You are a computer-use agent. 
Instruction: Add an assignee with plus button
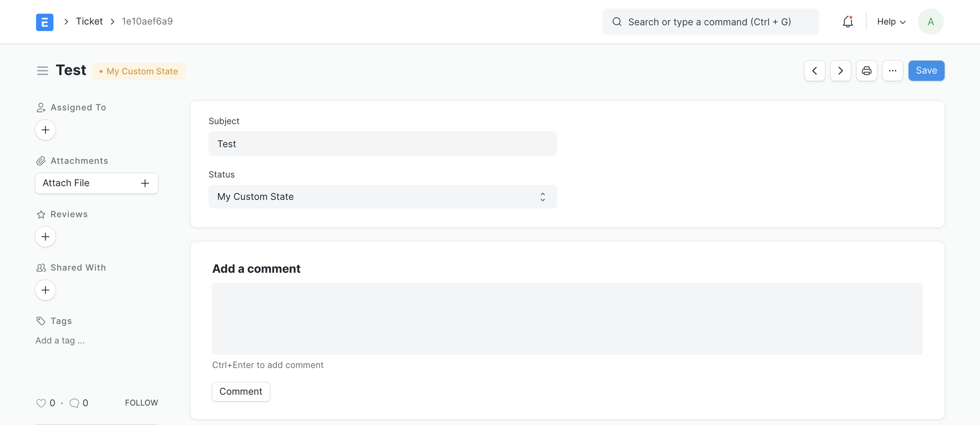(x=45, y=130)
